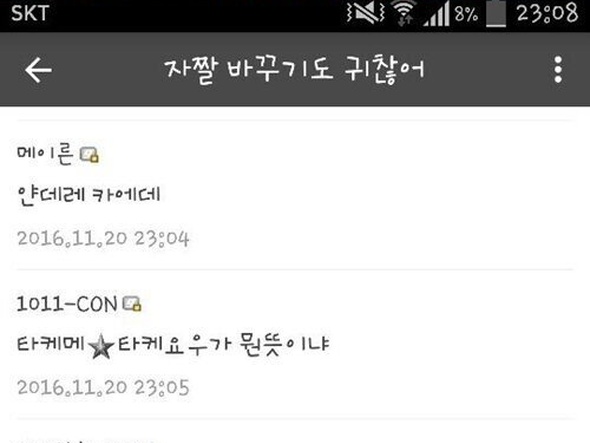This screenshot has height=443, width=590.
Task: Open the profile of user 1011-CON
Action: pyautogui.click(x=67, y=304)
